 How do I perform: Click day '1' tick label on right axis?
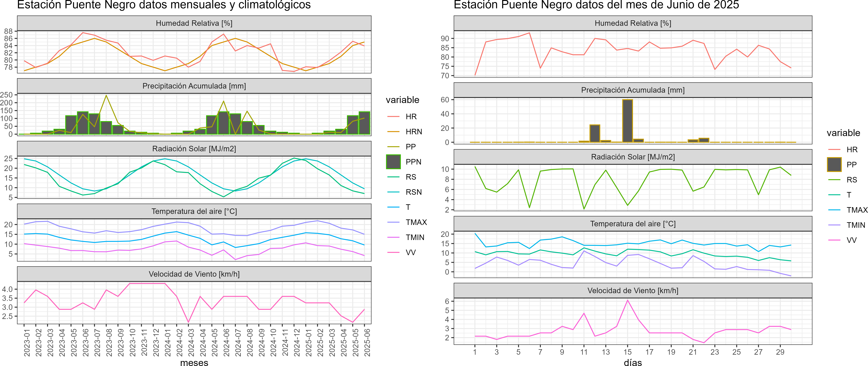475,352
